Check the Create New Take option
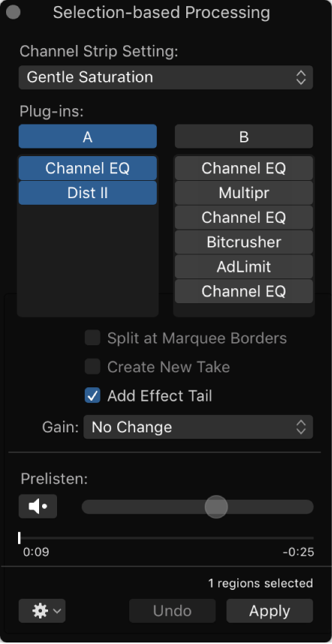The image size is (332, 644). click(x=92, y=367)
